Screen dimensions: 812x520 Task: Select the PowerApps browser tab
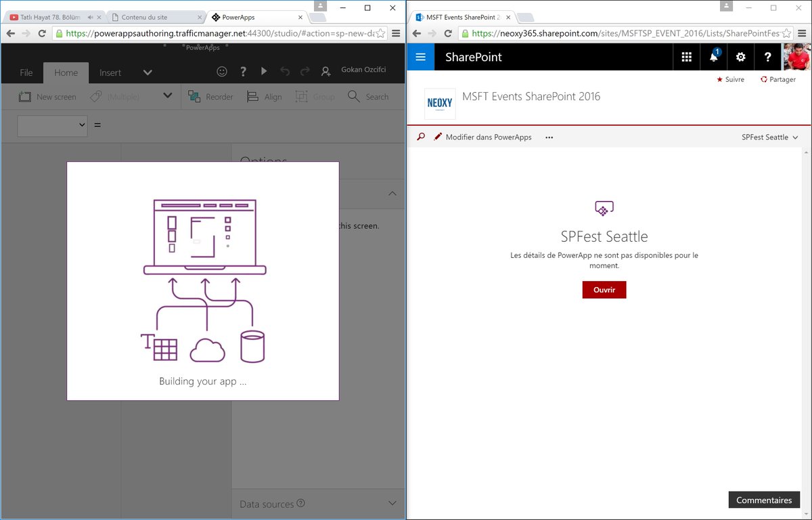(x=256, y=17)
